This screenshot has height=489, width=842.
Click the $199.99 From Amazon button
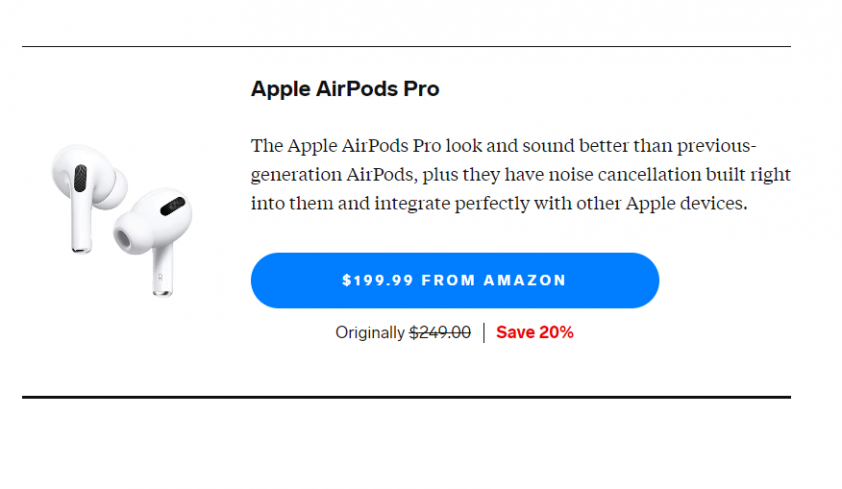click(x=454, y=280)
